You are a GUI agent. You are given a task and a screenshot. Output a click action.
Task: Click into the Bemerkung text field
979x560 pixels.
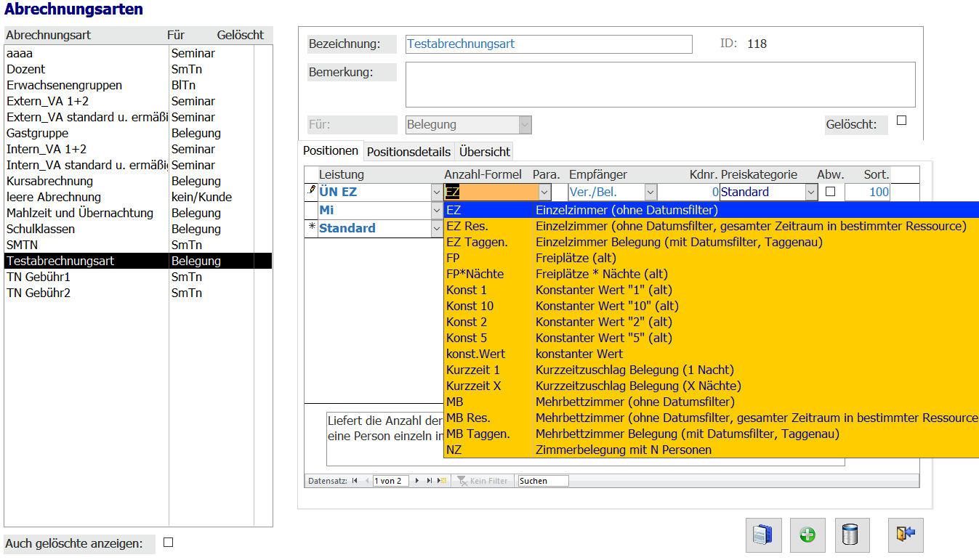coord(660,84)
